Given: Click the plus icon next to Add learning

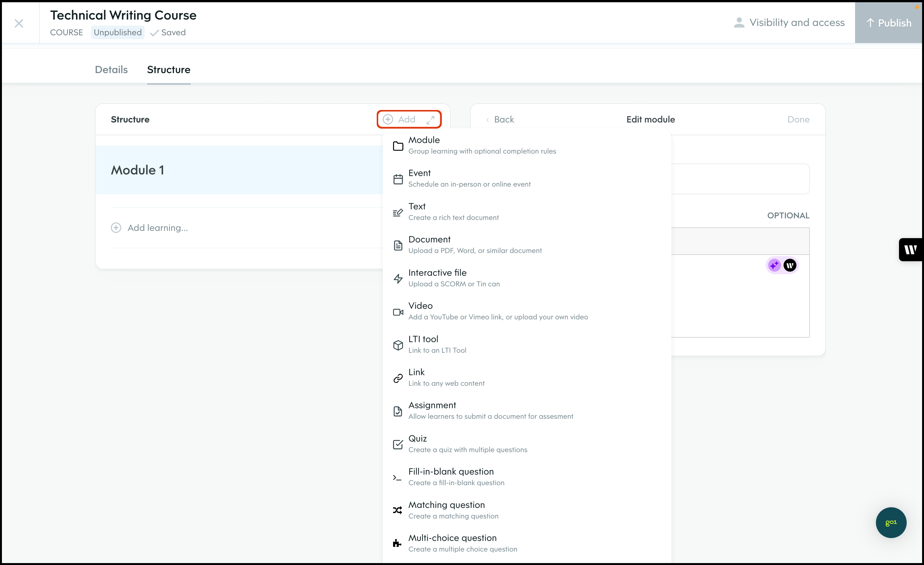Looking at the screenshot, I should [x=116, y=228].
